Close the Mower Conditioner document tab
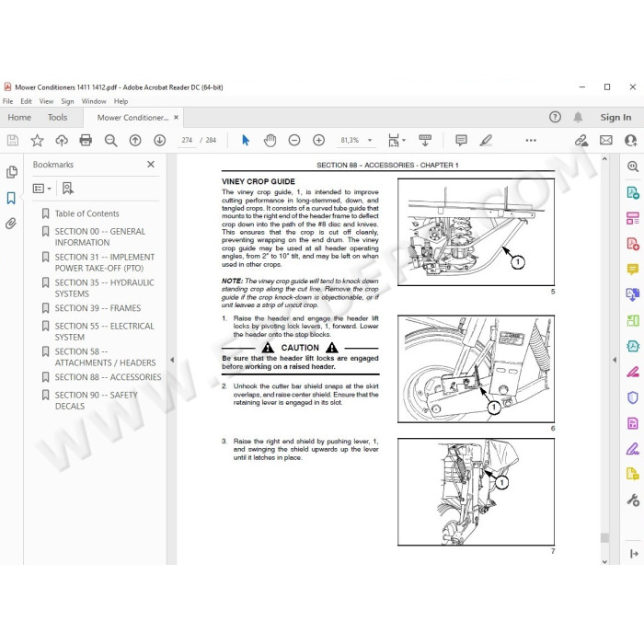 click(x=177, y=118)
